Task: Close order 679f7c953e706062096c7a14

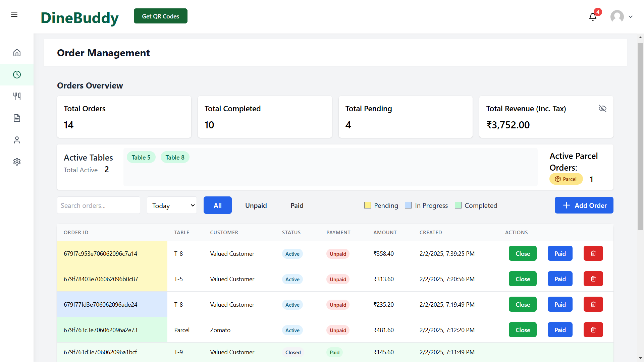Action: [x=523, y=253]
